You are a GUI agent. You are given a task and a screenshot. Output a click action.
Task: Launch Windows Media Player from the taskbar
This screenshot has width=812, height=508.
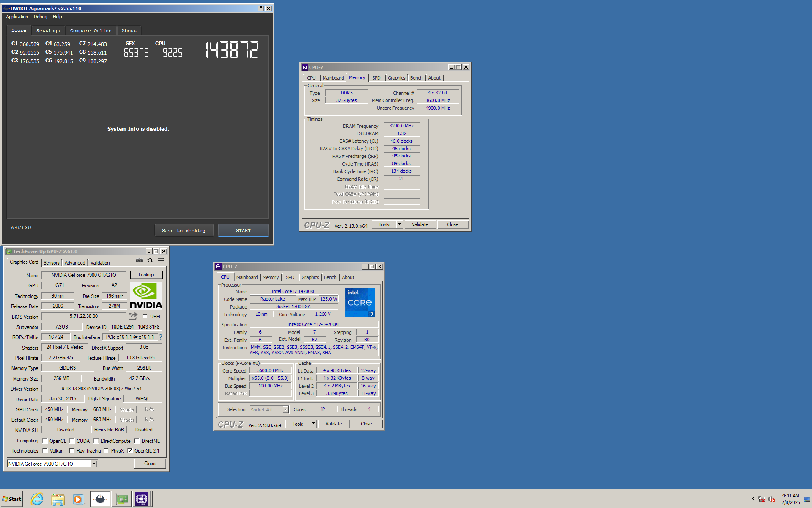click(78, 500)
